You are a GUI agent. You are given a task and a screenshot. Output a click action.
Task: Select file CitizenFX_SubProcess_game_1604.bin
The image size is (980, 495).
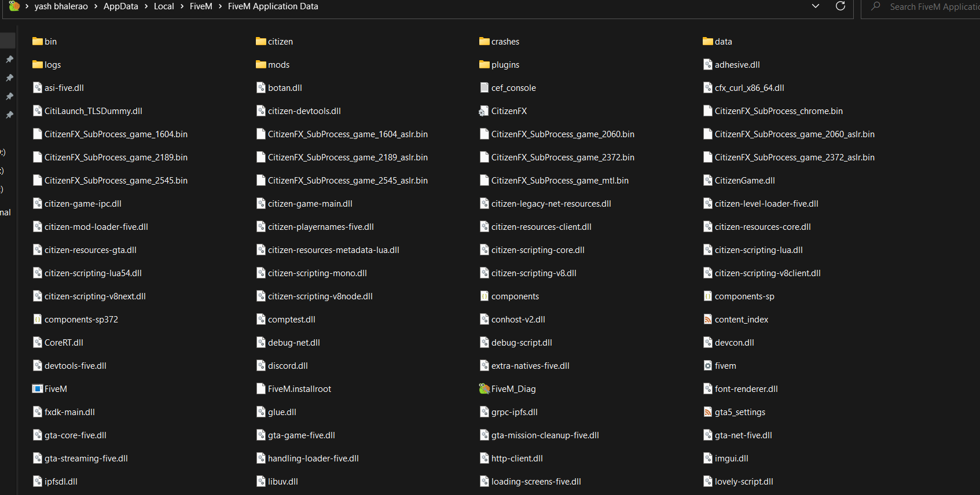[110, 134]
